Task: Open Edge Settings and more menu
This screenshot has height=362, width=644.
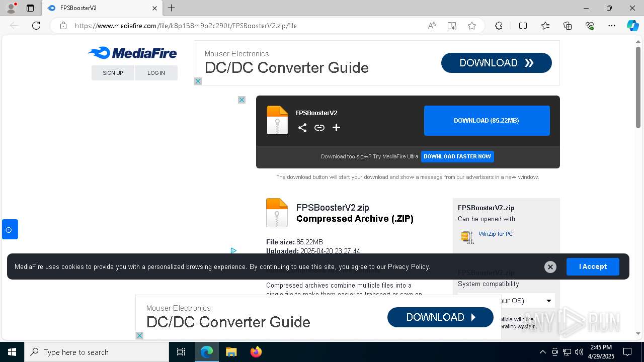Action: 612,26
